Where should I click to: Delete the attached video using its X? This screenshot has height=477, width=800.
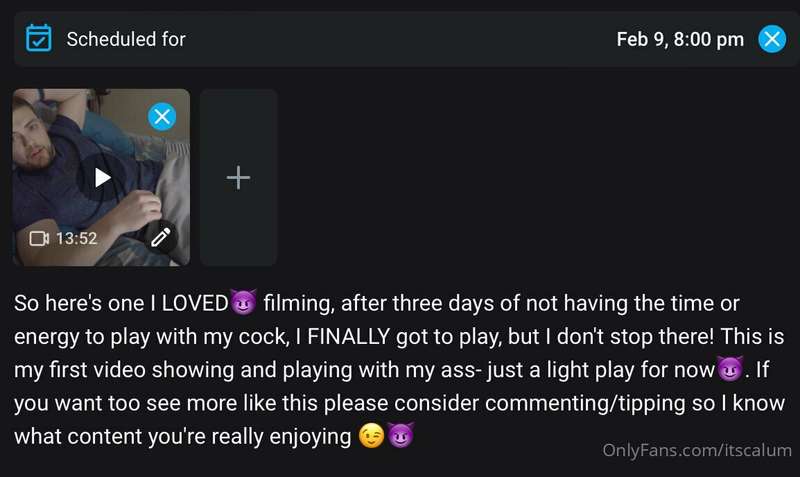click(x=162, y=117)
